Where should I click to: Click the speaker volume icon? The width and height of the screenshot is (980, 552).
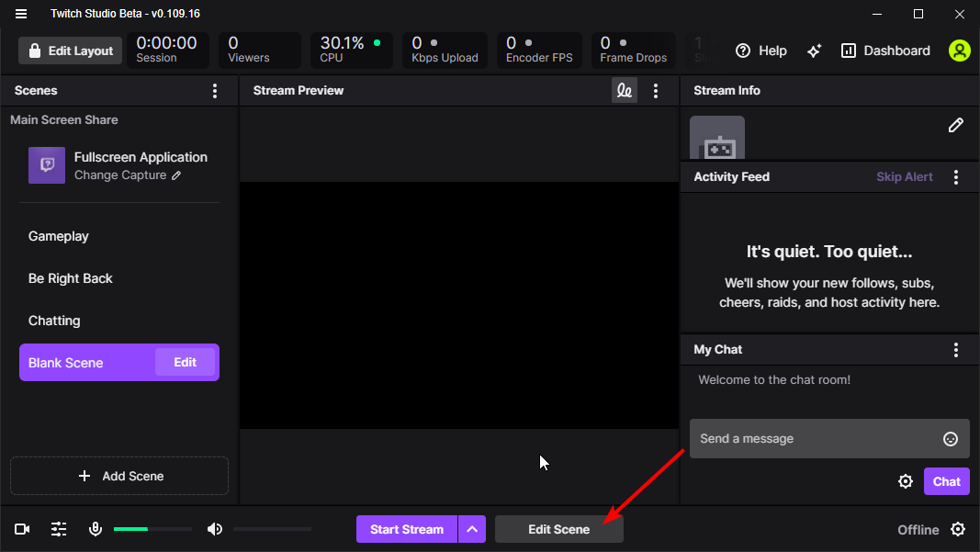pos(214,528)
